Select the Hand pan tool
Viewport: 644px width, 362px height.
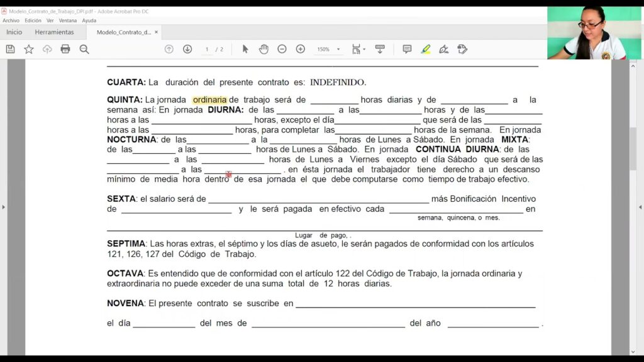(264, 49)
